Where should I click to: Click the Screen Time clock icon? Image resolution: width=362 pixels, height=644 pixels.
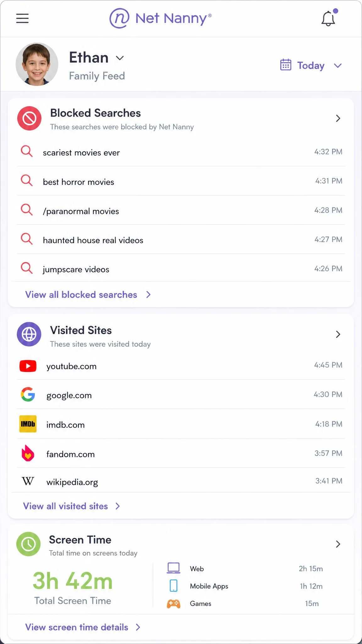[x=28, y=544]
